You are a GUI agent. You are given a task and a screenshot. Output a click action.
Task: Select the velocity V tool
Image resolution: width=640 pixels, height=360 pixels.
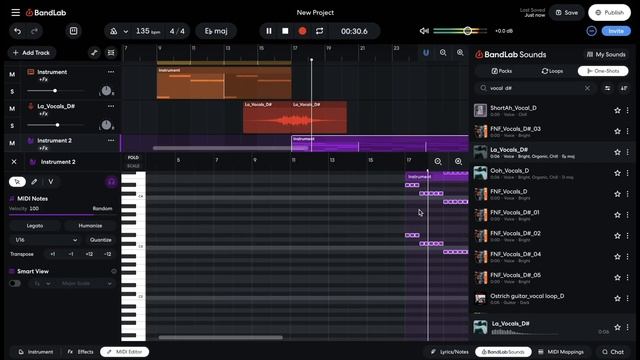51,182
